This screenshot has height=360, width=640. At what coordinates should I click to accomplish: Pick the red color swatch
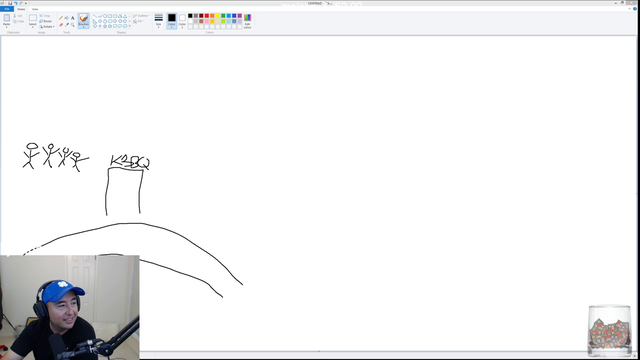[207, 16]
